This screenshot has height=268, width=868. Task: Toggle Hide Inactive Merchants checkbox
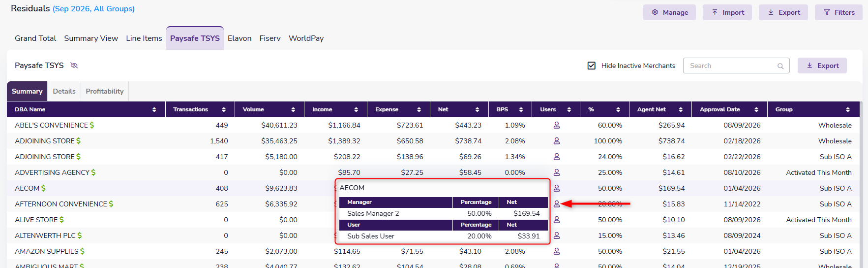tap(592, 66)
